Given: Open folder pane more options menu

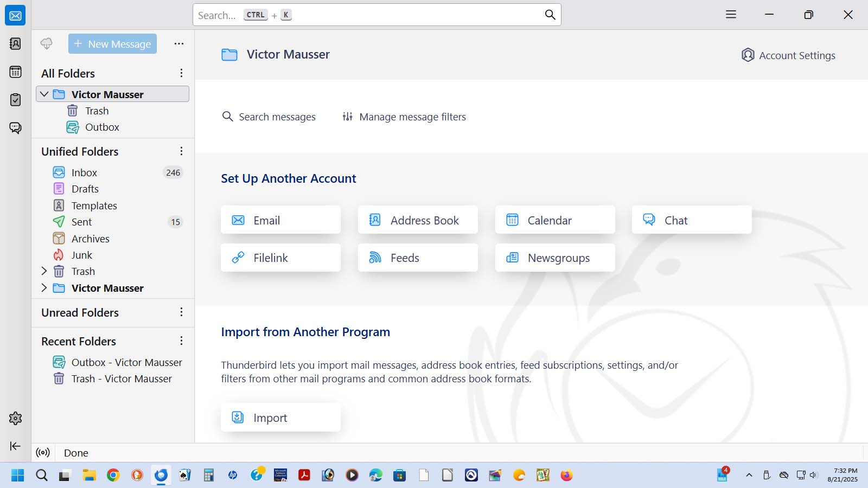Looking at the screenshot, I should click(x=179, y=44).
